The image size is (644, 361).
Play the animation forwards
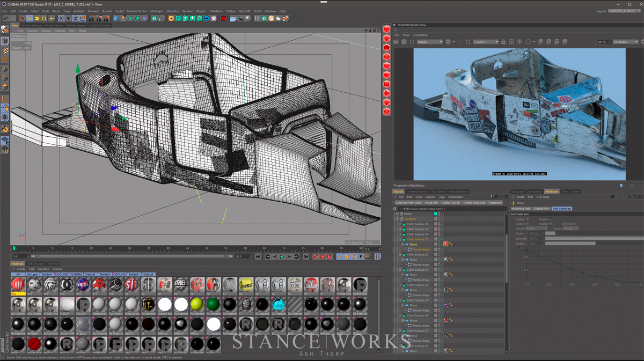(282, 256)
